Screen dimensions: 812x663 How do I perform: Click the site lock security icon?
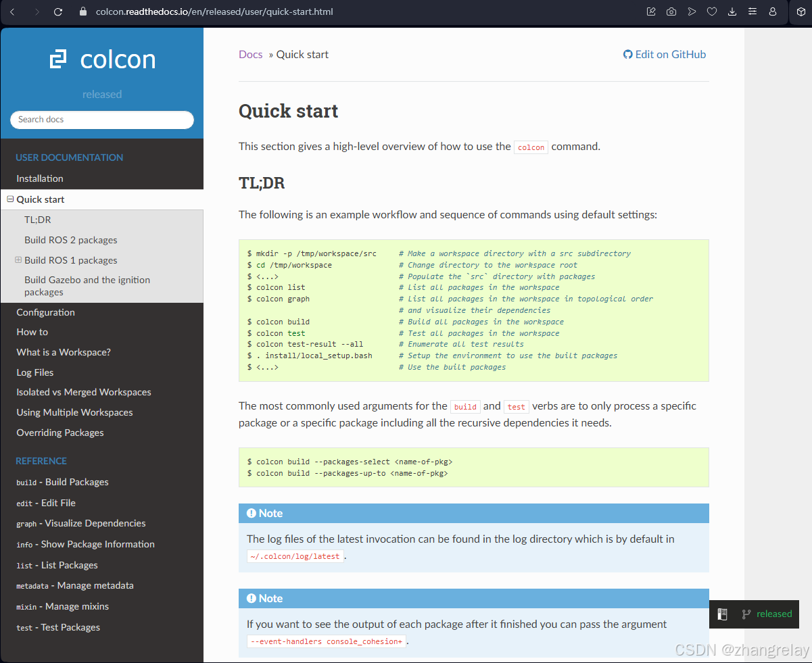pos(84,11)
